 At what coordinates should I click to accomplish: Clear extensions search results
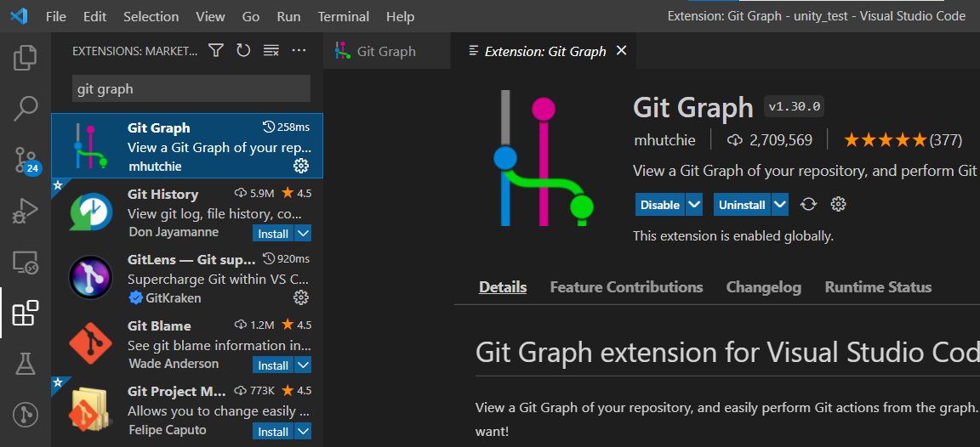[271, 51]
